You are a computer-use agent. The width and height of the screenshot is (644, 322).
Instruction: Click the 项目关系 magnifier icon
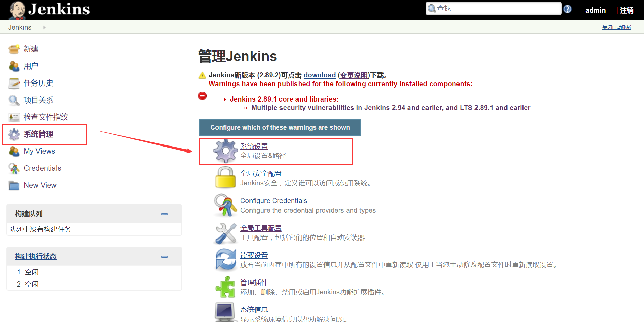(x=14, y=100)
